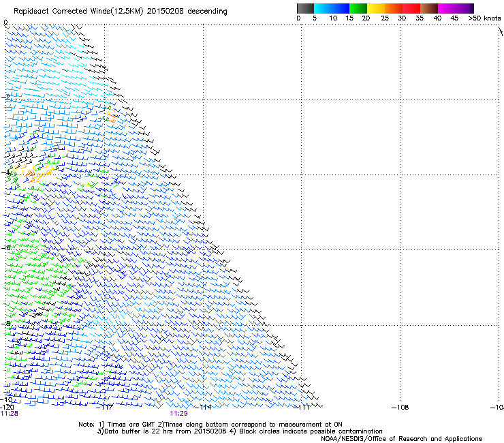Click the "45" legend scale label

point(454,18)
